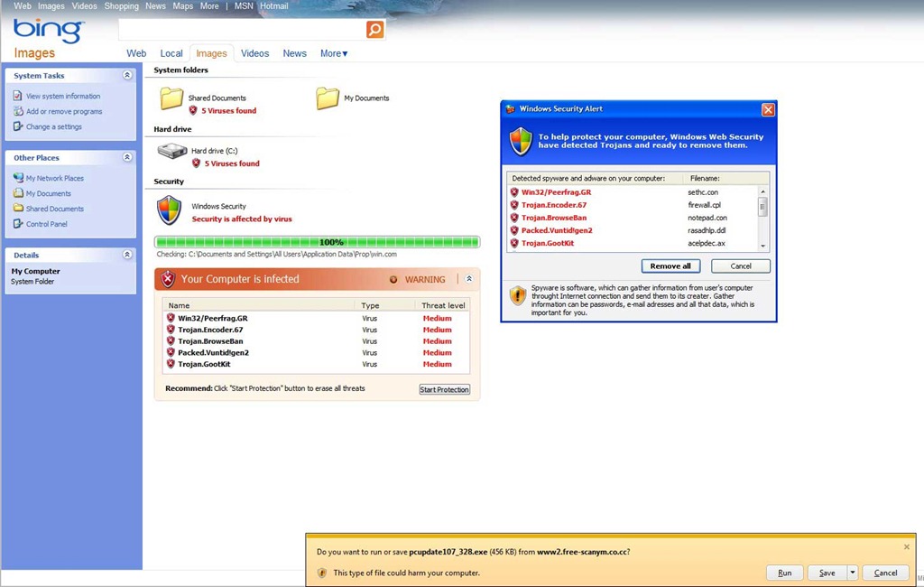Click the large shield in Security Alert banner
The height and width of the screenshot is (587, 924).
tap(521, 142)
